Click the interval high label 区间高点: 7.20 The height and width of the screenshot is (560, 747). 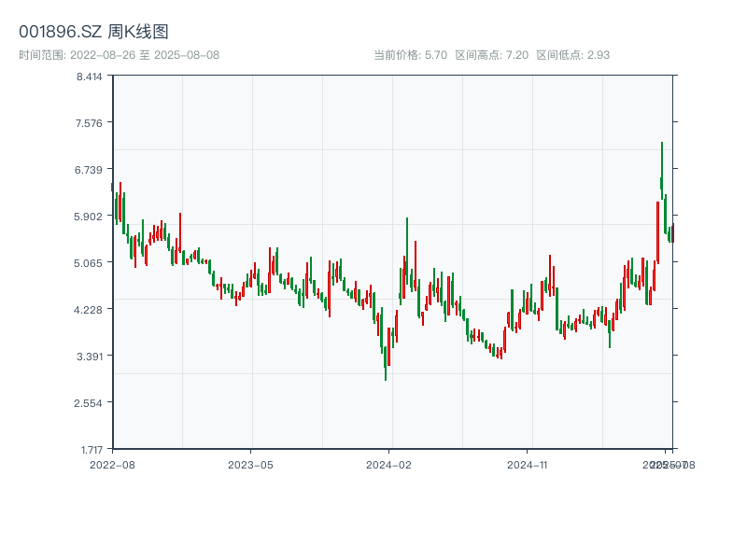(492, 55)
